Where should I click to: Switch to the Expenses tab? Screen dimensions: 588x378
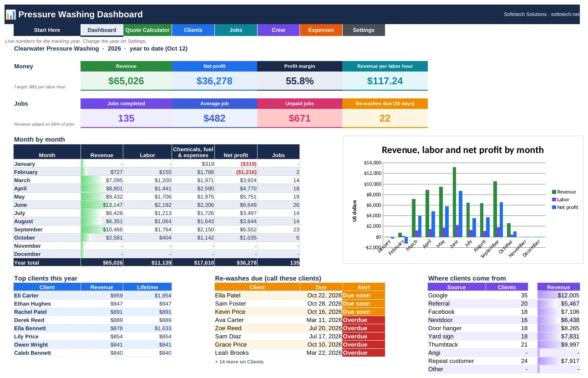[321, 30]
